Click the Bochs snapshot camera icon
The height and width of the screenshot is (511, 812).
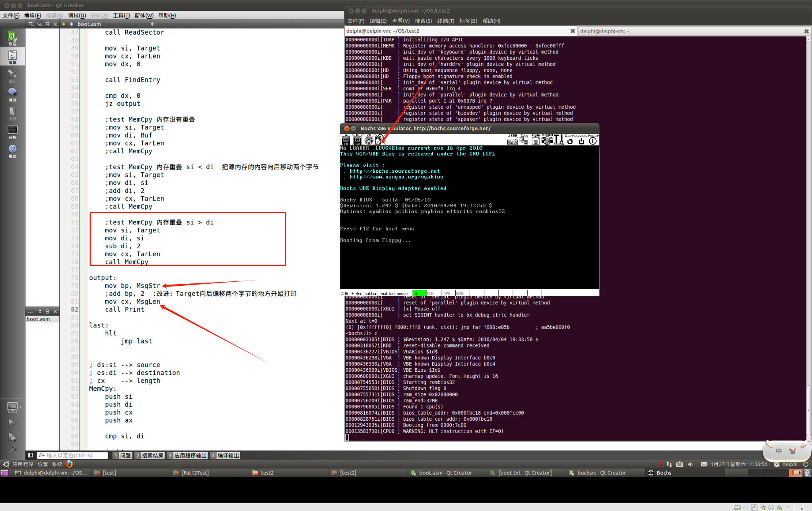coord(547,140)
